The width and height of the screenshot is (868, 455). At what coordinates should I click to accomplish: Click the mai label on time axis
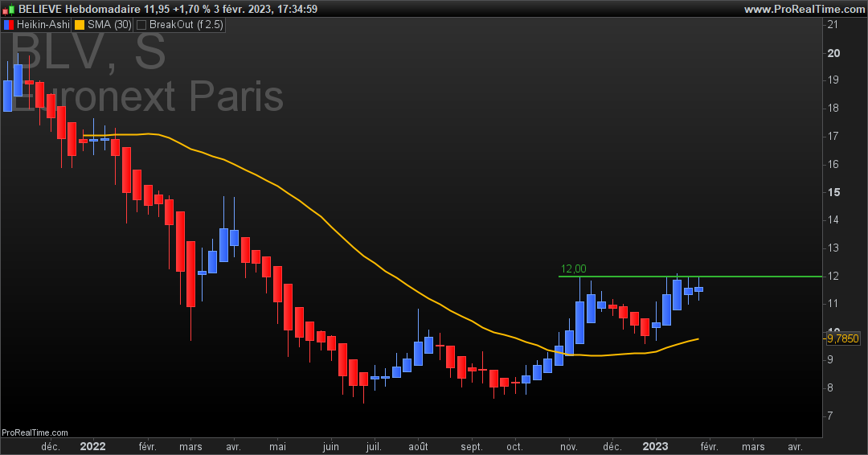(277, 446)
